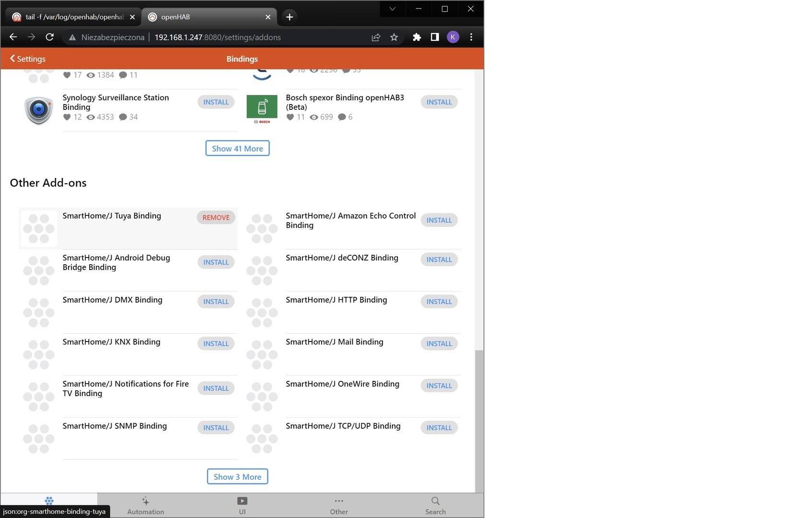
Task: Install SmartHome/J HTTP Binding
Action: click(x=439, y=301)
